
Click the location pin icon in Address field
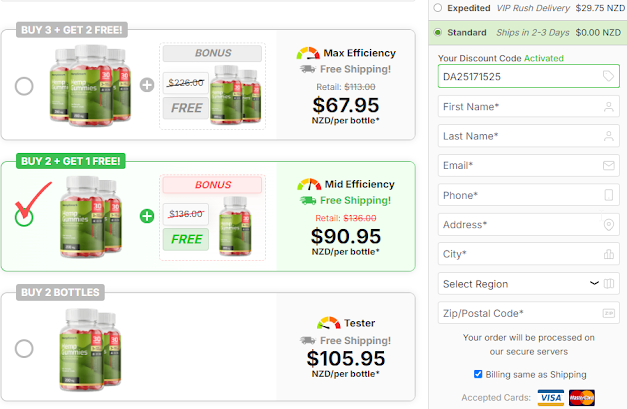tap(609, 225)
